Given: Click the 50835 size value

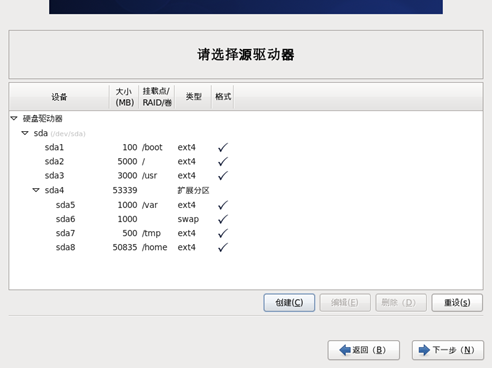Looking at the screenshot, I should pos(125,247).
